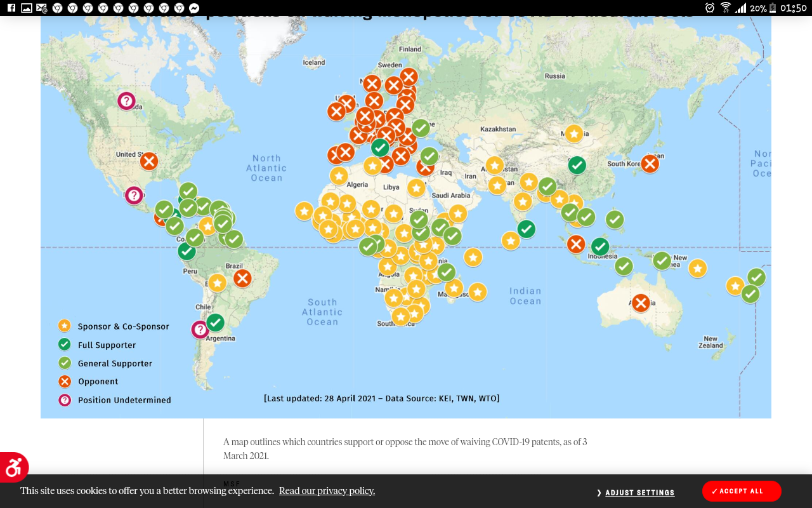Click the Argentina full supporter checkmark marker
The height and width of the screenshot is (508, 812).
click(x=216, y=323)
